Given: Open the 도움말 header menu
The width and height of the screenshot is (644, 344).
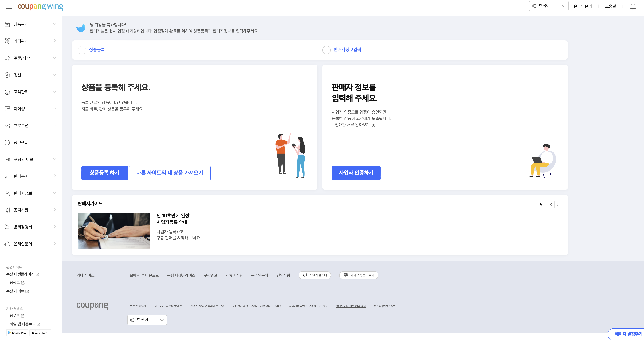Looking at the screenshot, I should click(x=610, y=6).
